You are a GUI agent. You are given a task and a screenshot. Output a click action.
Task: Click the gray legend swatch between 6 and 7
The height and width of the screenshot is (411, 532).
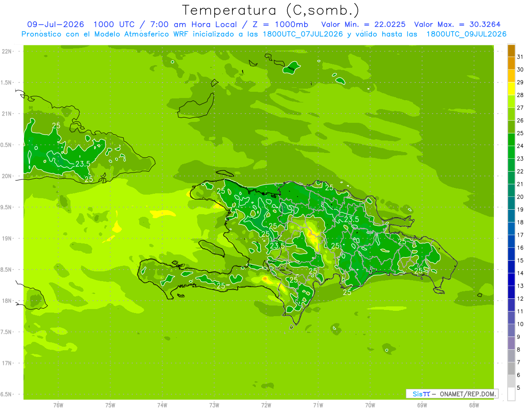(x=511, y=368)
